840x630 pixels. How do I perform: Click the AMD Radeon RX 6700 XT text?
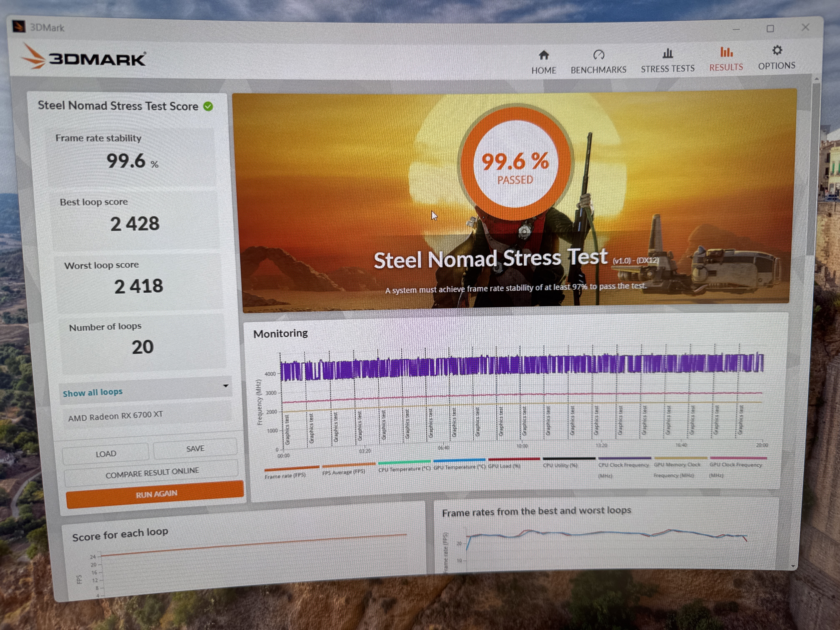tap(115, 416)
